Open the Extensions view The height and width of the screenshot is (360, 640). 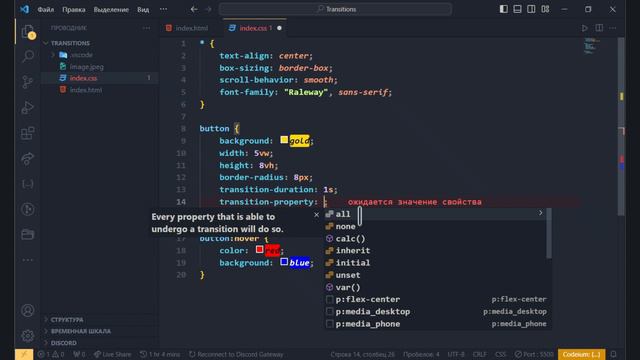click(x=28, y=133)
